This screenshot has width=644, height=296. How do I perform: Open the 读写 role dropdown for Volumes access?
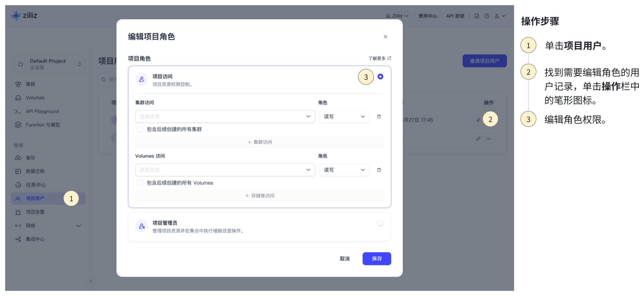344,170
